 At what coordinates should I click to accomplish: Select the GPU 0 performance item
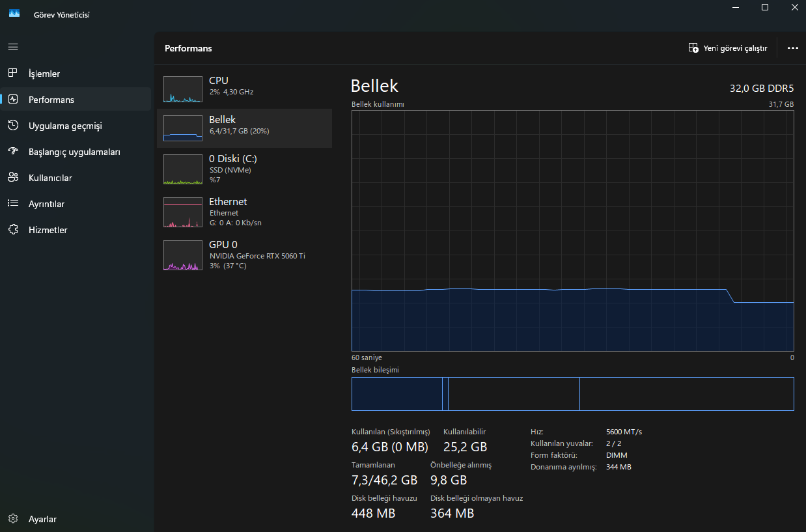(244, 255)
